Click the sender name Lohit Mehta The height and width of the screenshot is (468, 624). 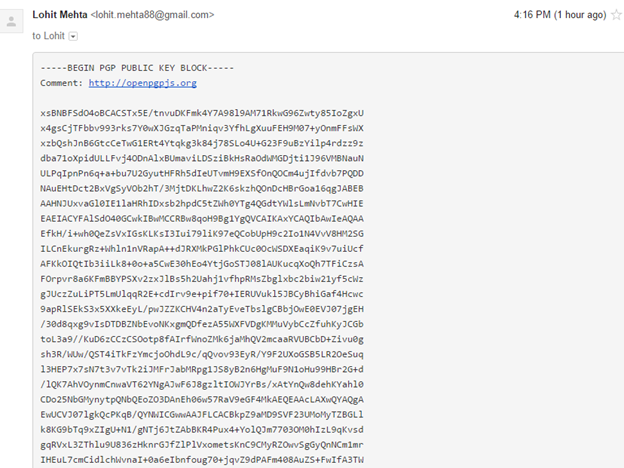point(61,15)
